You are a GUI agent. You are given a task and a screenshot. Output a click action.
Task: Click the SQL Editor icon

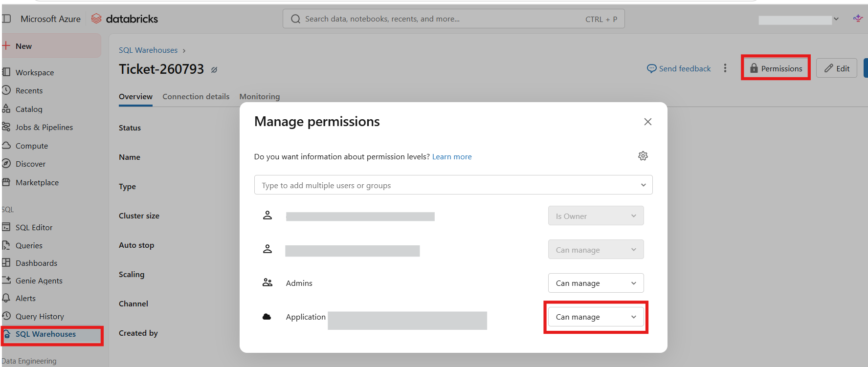click(6, 227)
